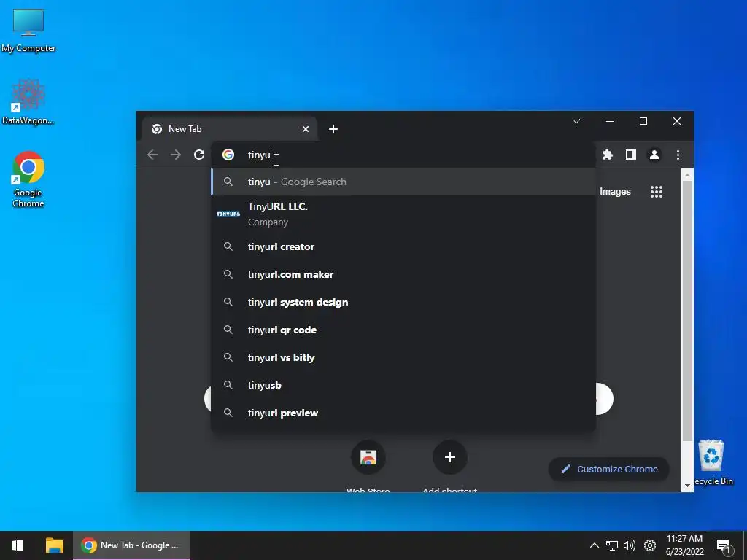
Task: Select 'tinyu - Google Search' suggestion
Action: pos(403,182)
